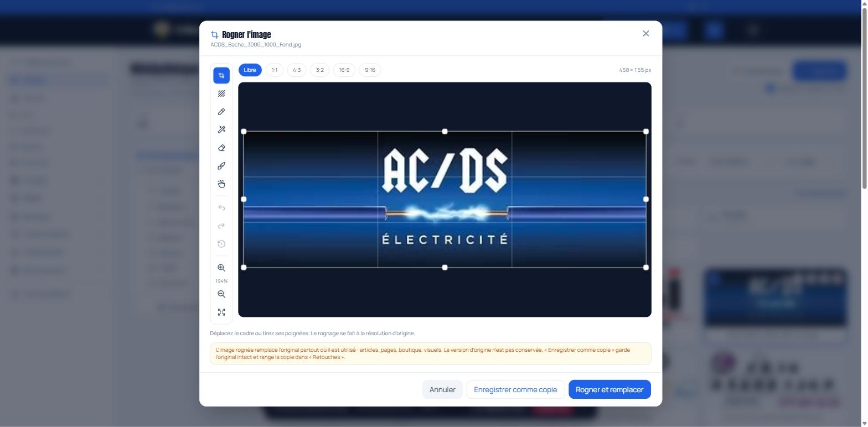This screenshot has width=868, height=427.
Task: Select the paintbrush tool
Action: coord(221,166)
